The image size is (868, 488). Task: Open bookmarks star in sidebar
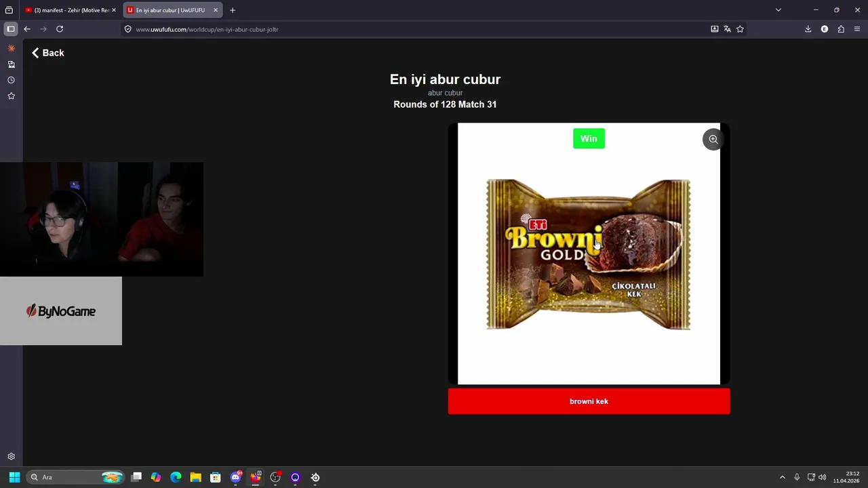11,96
